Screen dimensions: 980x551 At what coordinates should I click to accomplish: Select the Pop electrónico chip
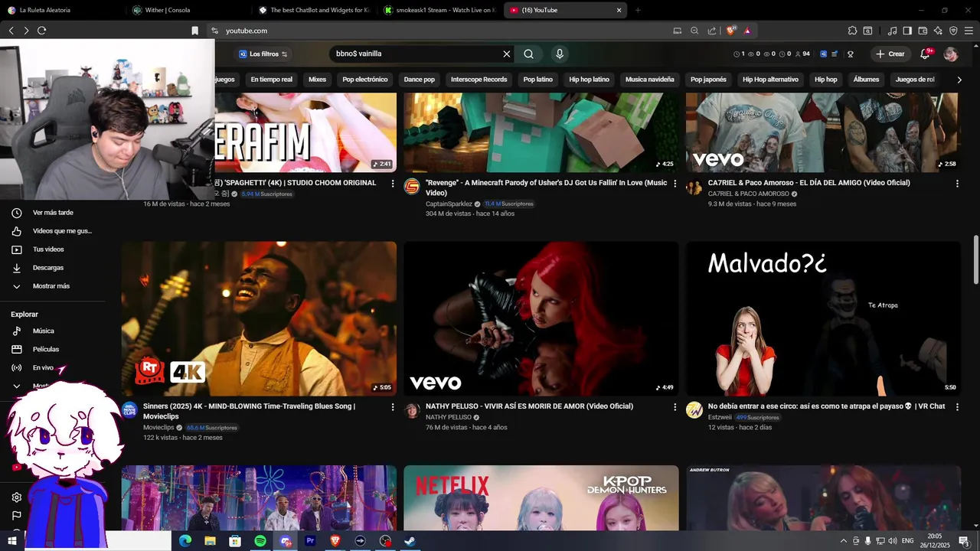coord(365,80)
